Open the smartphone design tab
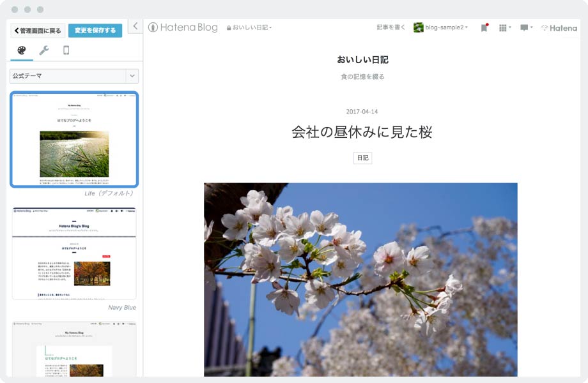Image resolution: width=588 pixels, height=383 pixels. [x=66, y=50]
